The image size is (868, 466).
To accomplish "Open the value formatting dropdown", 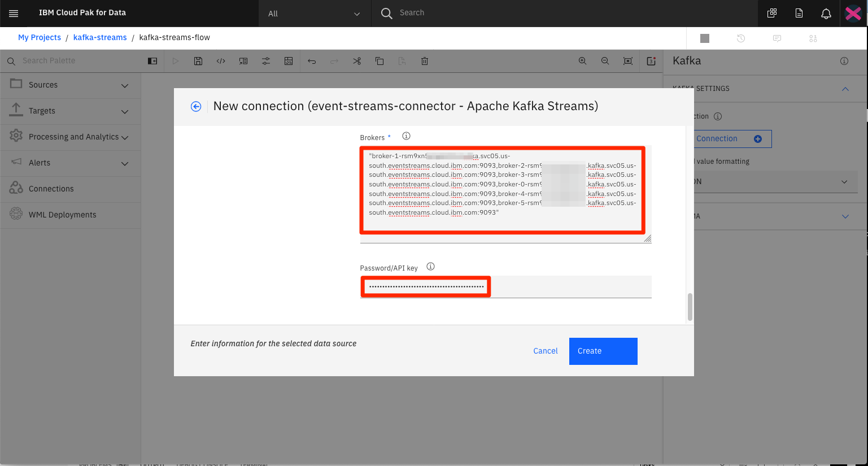I will click(775, 182).
